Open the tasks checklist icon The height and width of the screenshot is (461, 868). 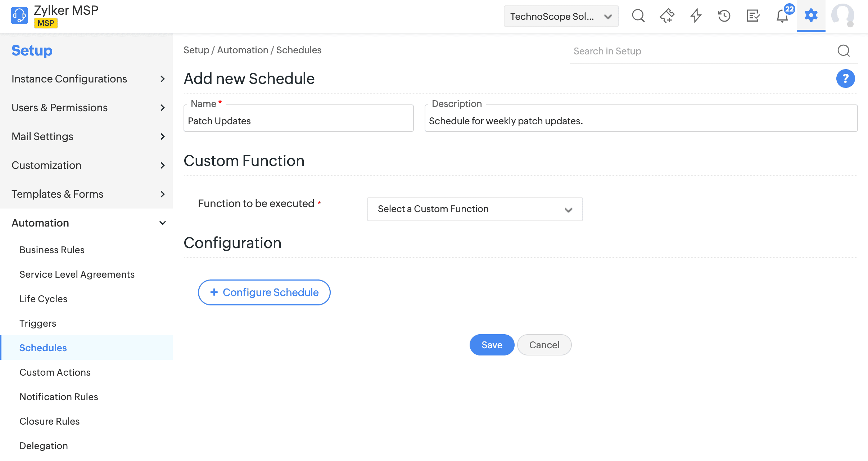click(753, 16)
